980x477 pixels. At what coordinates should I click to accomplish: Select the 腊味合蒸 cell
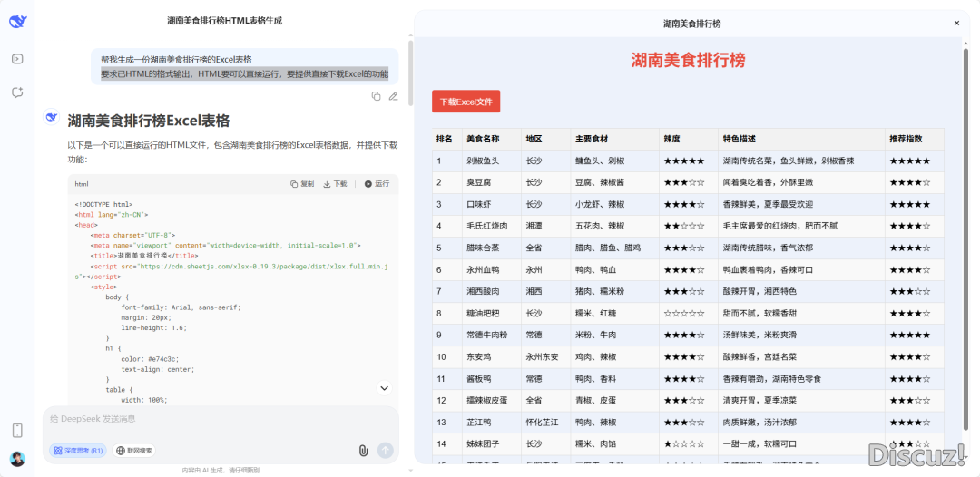click(491, 248)
